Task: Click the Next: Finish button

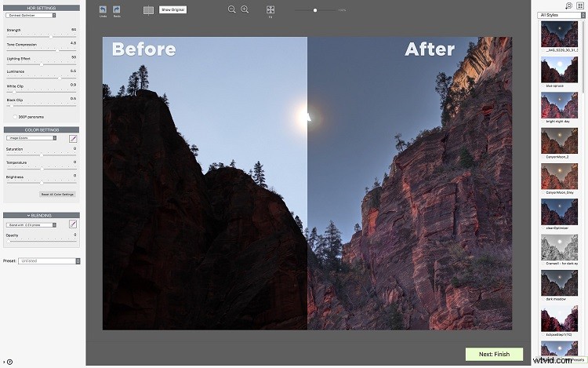Action: (493, 354)
